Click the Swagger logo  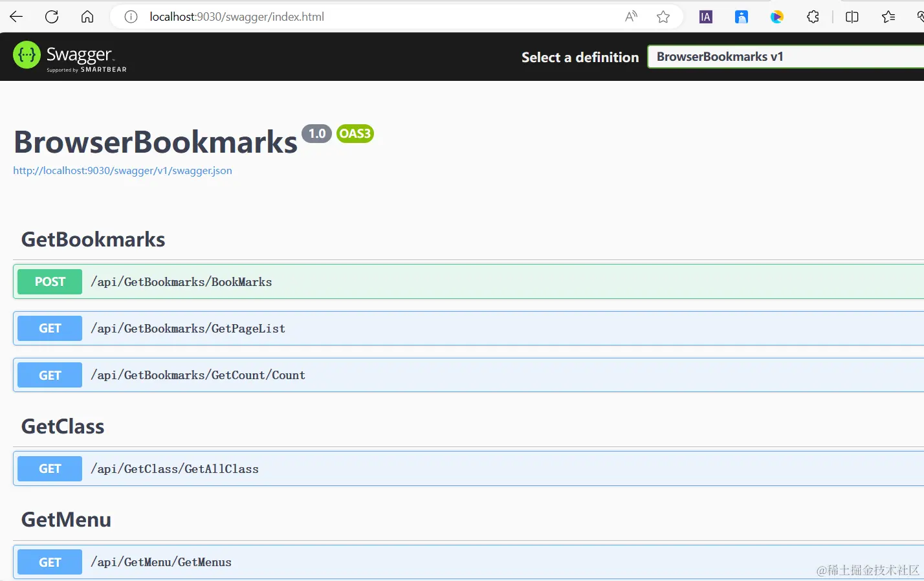(x=70, y=56)
